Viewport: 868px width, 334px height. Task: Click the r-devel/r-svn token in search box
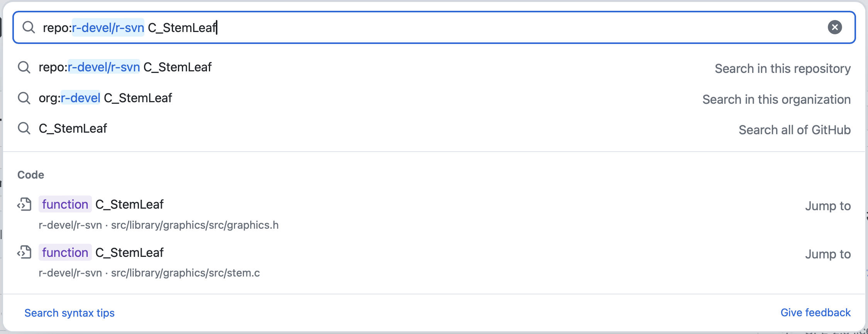[x=108, y=28]
